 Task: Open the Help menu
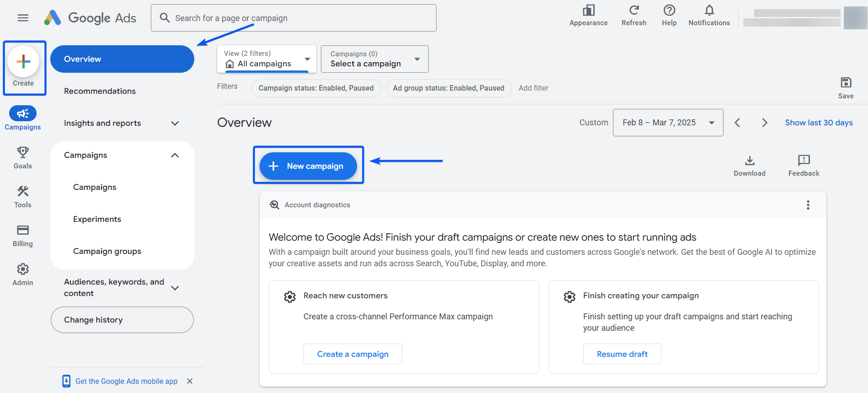tap(669, 16)
